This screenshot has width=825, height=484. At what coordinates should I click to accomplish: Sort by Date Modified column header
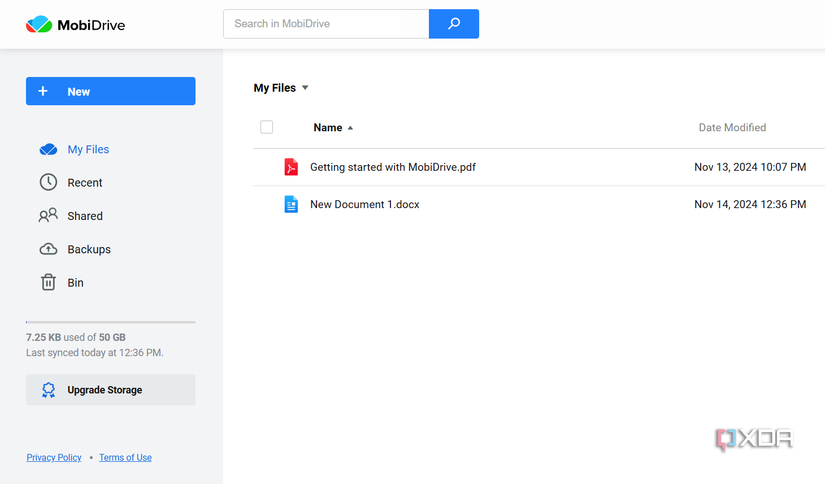[x=732, y=127]
